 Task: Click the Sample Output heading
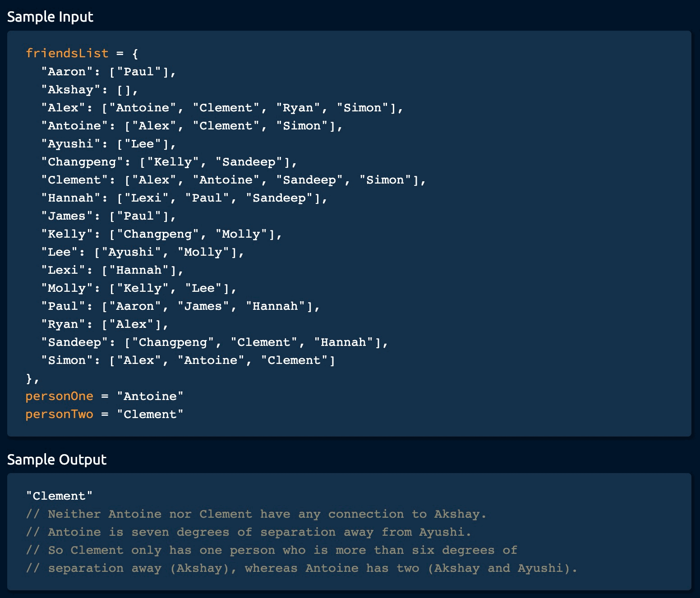click(x=57, y=460)
